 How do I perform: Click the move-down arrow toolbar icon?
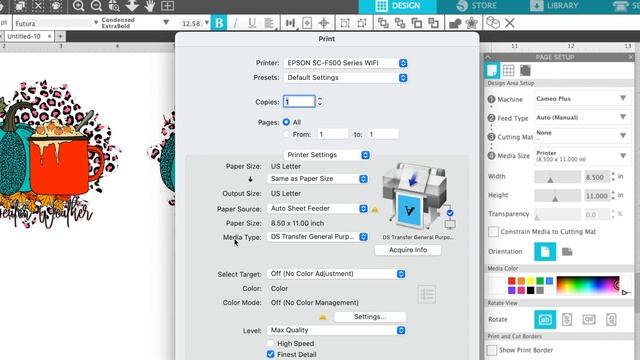[x=132, y=6]
